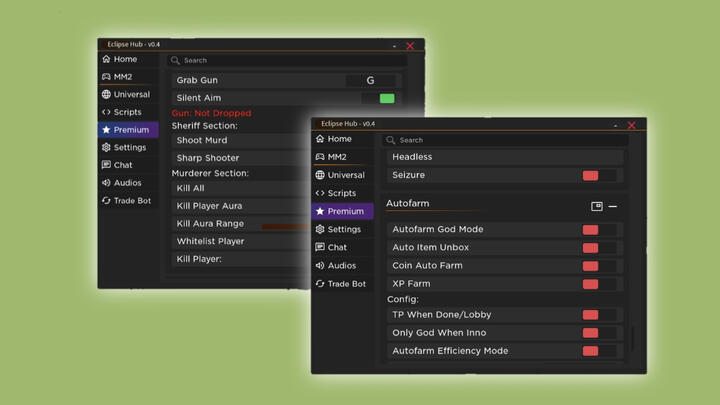The image size is (720, 405).
Task: Enable the Autofarm God Mode toggle
Action: point(591,230)
